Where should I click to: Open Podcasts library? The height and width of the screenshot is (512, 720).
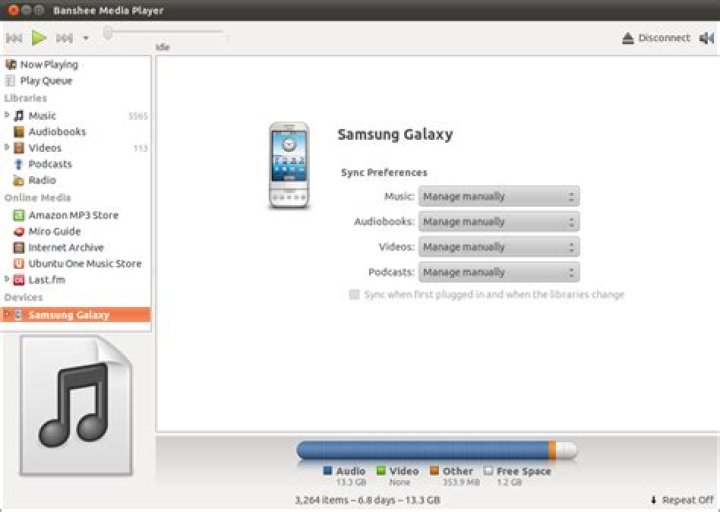pos(50,164)
